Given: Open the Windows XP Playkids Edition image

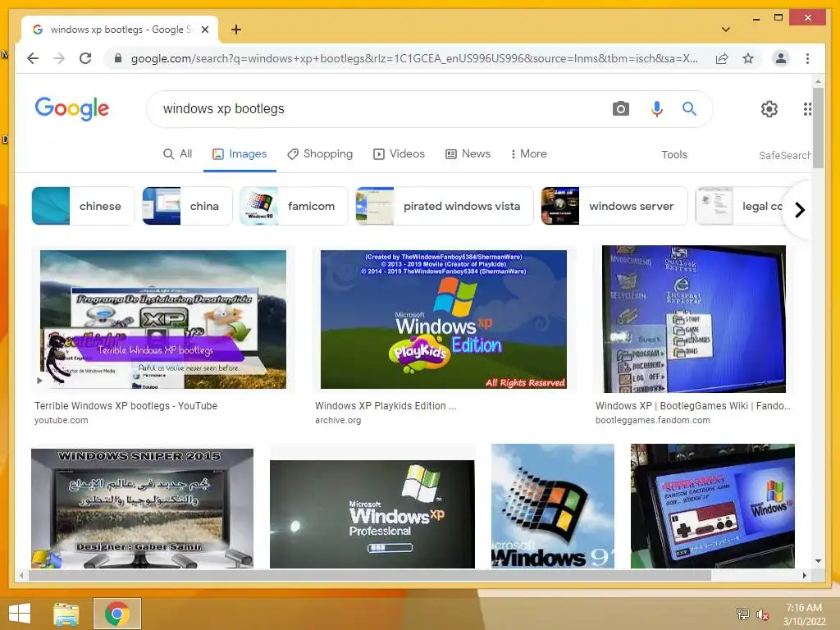Looking at the screenshot, I should coord(444,319).
